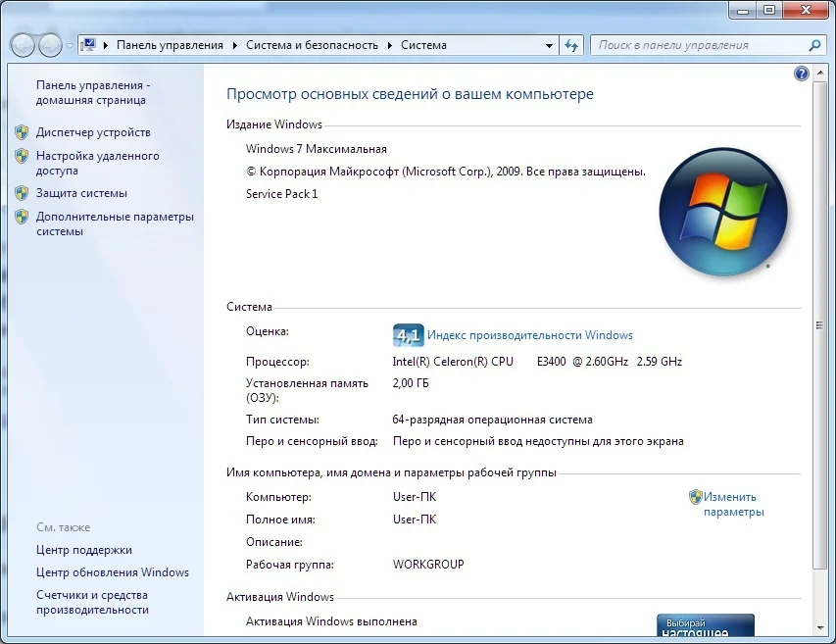
Task: Select the Система breadcrumb item
Action: pos(423,45)
